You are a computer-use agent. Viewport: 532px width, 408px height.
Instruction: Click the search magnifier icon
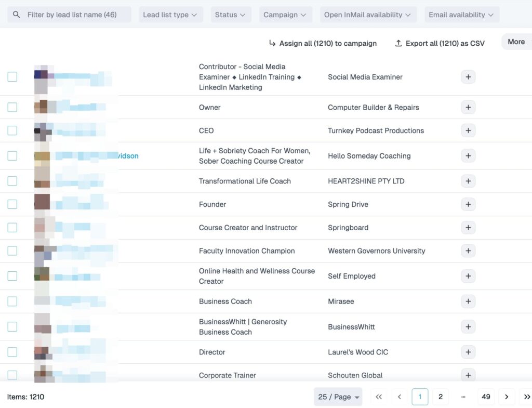[16, 15]
